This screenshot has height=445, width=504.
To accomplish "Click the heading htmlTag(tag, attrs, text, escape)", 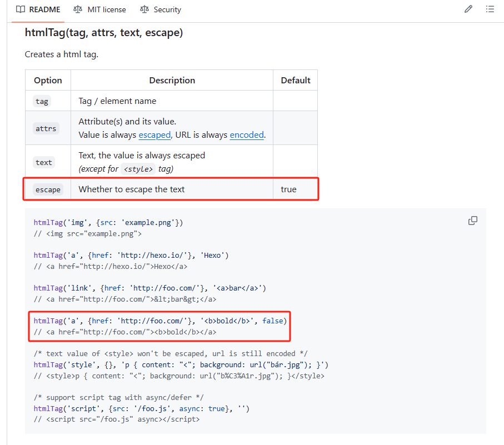I will [x=104, y=32].
